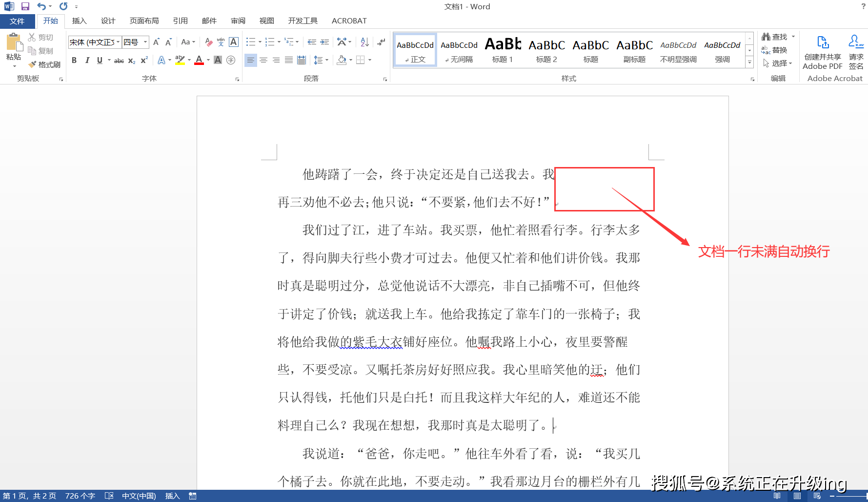This screenshot has height=502, width=868.
Task: Apply red font color
Action: [x=199, y=60]
